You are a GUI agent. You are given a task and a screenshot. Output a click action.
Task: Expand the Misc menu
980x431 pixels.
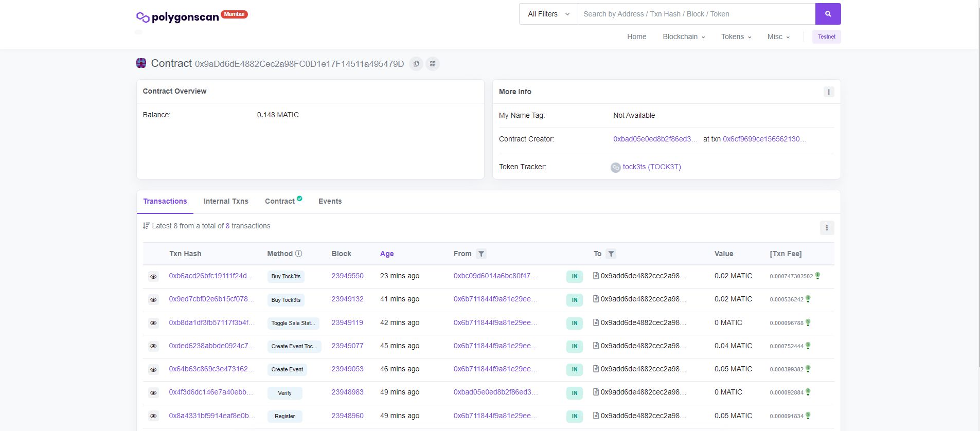point(778,37)
